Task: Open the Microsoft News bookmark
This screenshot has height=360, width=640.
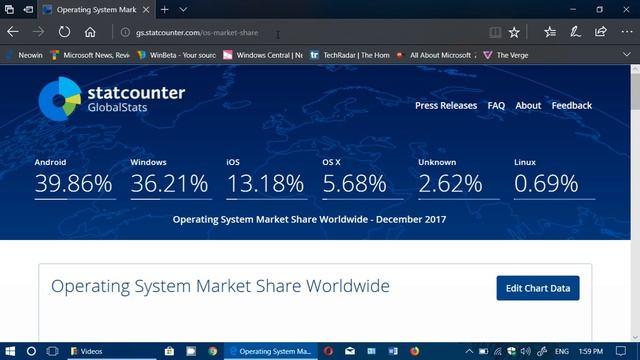Action: (90, 55)
